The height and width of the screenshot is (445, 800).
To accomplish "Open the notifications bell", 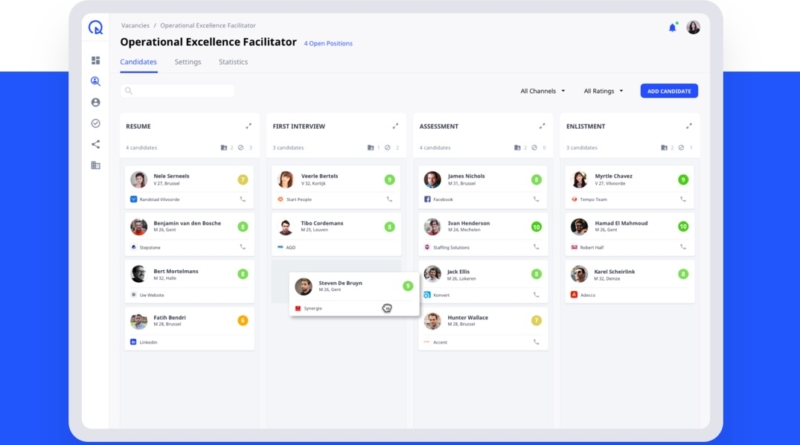I will click(672, 27).
